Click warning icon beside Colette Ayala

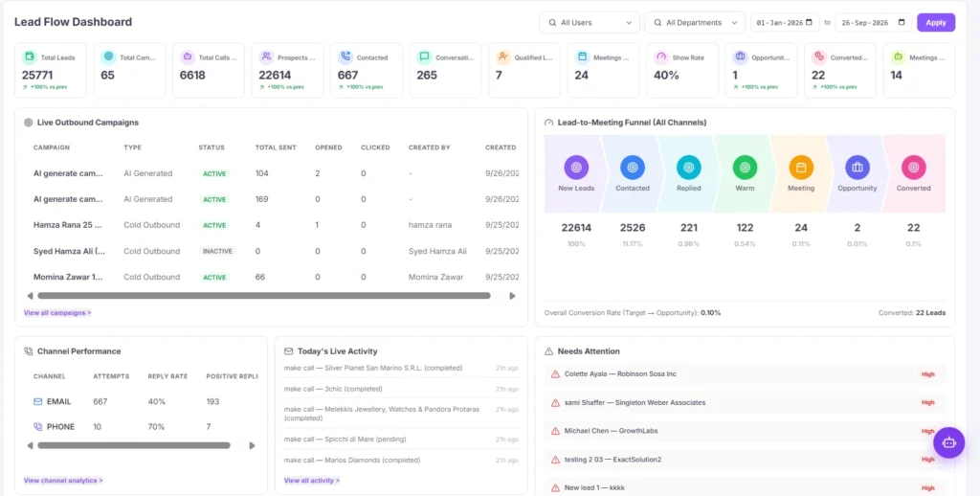(x=555, y=374)
